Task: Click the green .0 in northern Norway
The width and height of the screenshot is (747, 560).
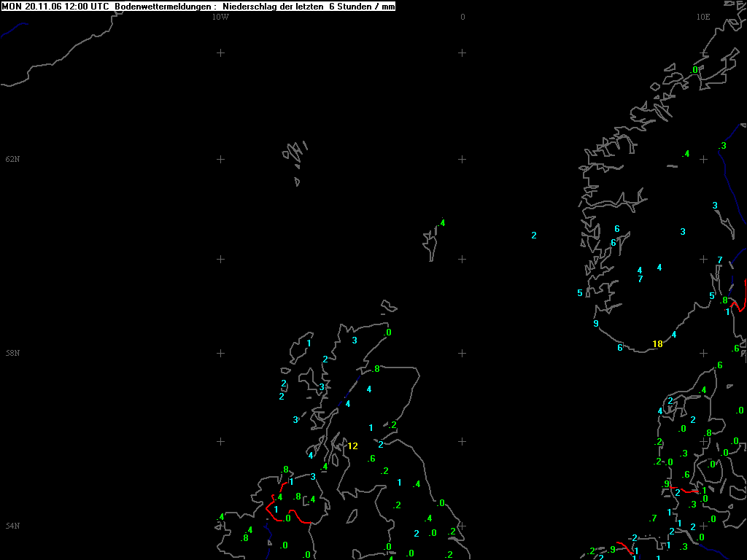Action: click(x=694, y=69)
